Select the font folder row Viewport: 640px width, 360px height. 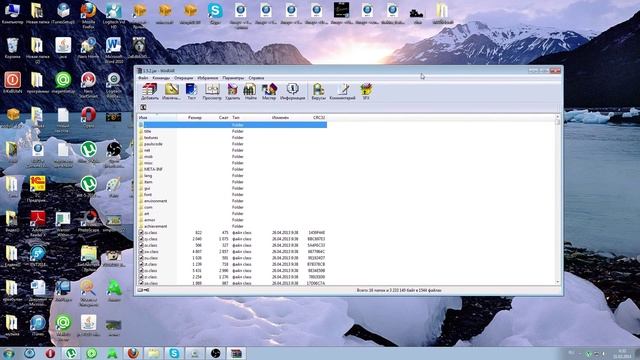coord(232,195)
